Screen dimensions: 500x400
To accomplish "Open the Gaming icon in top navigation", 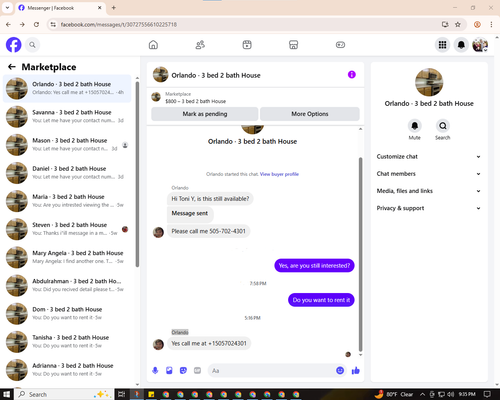I will [340, 45].
